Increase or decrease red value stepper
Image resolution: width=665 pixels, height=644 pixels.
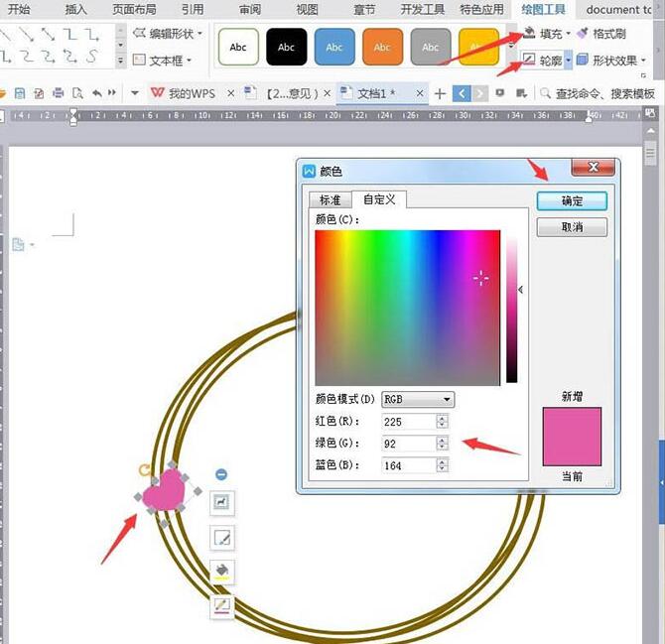click(x=443, y=422)
